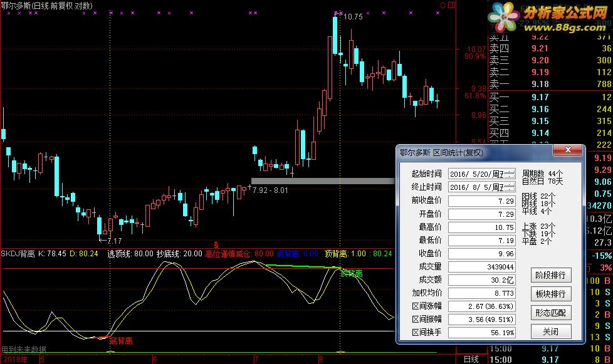Click the 逃顶线: 80.00 label
613x364 pixels.
point(130,254)
